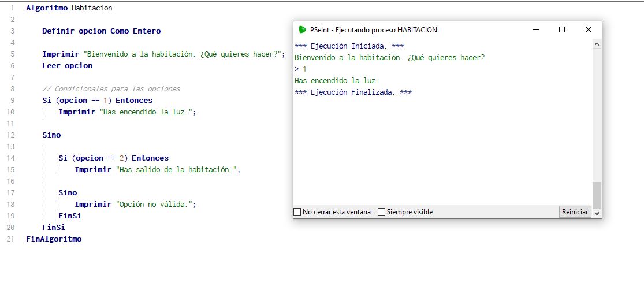Click editor line Imprimir "Has encendido la luz."
Viewport: 644px width, 297px height.
[127, 112]
